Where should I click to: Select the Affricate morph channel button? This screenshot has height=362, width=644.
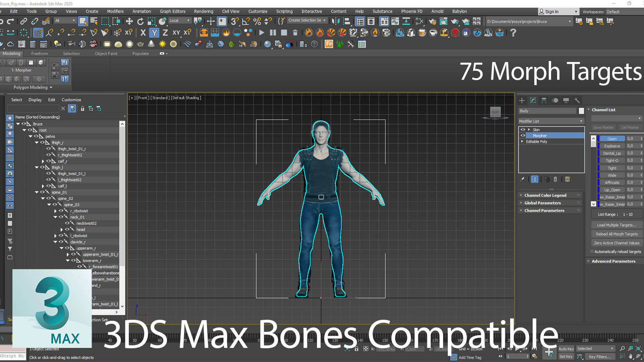612,183
